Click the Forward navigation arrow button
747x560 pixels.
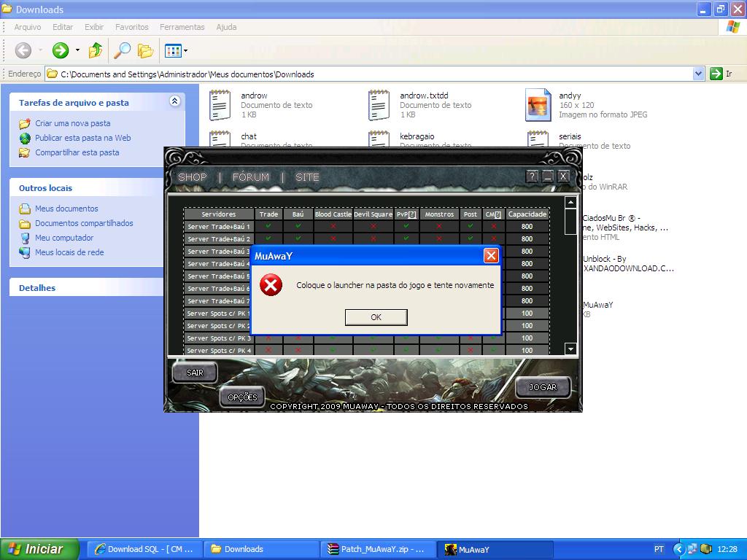[x=61, y=50]
